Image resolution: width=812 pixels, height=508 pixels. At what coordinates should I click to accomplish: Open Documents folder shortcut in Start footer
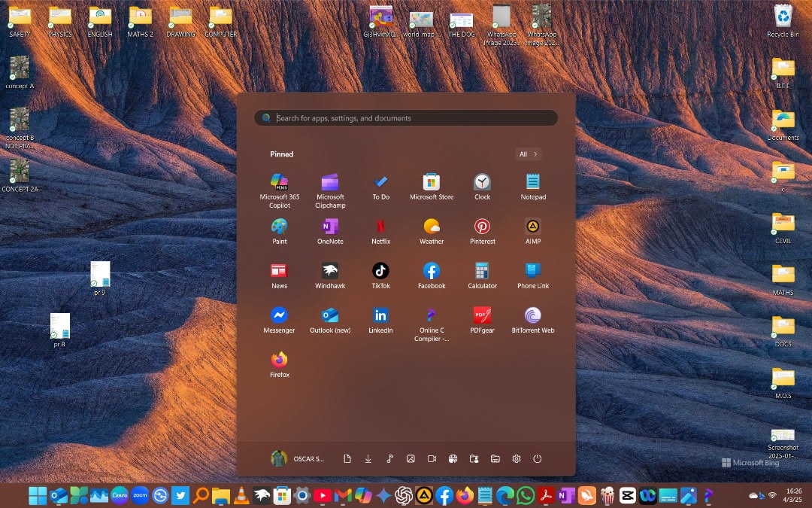(347, 459)
